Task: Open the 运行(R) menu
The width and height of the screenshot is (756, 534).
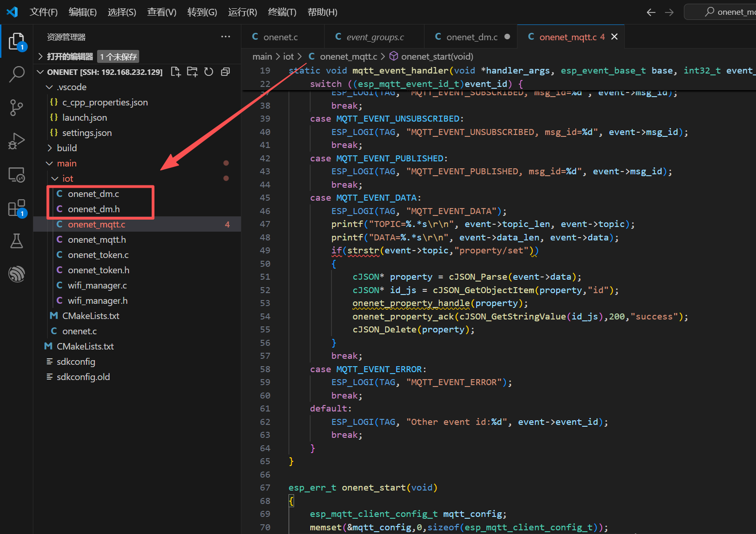Action: coord(242,12)
